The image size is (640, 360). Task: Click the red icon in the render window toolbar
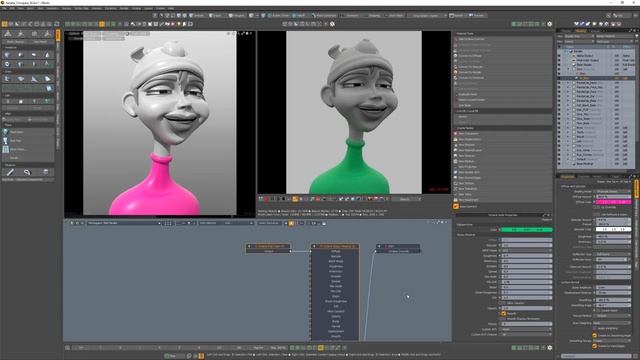[267, 199]
